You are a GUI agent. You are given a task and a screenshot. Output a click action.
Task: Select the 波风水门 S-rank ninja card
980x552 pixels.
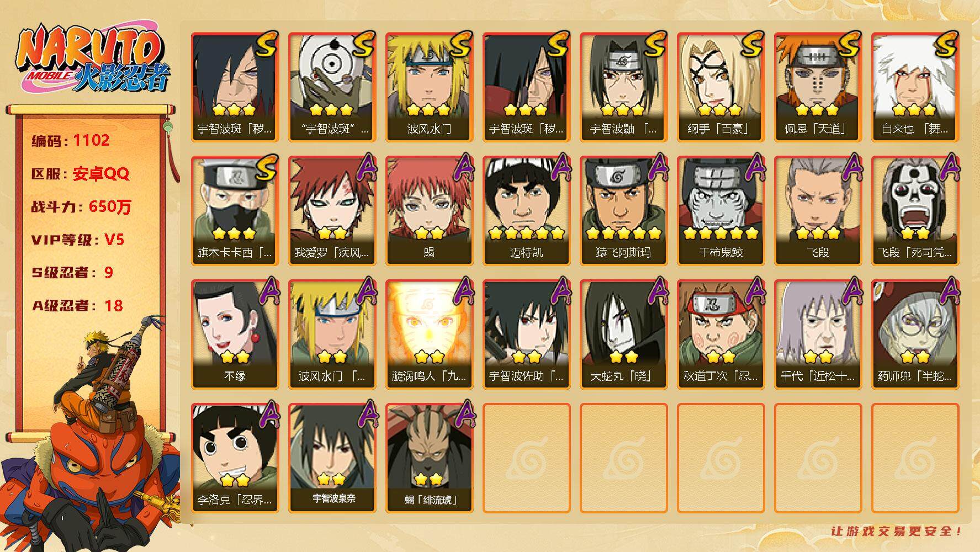[x=429, y=87]
